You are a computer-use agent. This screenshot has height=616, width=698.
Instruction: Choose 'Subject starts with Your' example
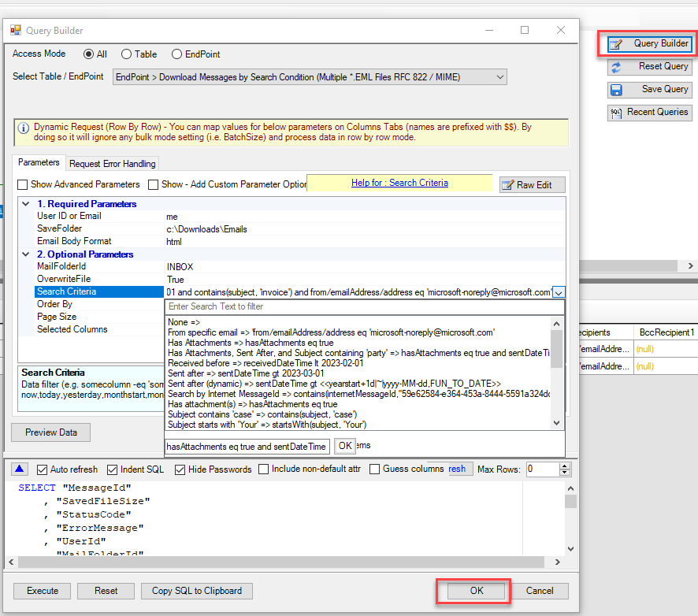(x=267, y=425)
